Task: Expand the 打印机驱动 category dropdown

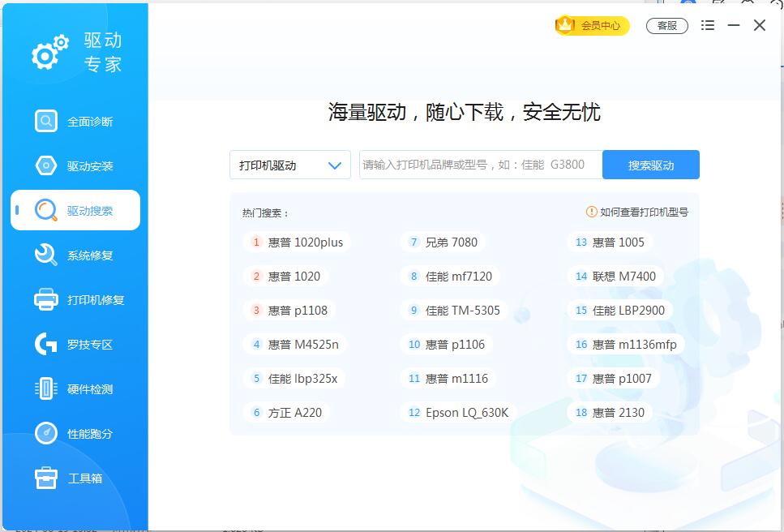Action: (290, 165)
